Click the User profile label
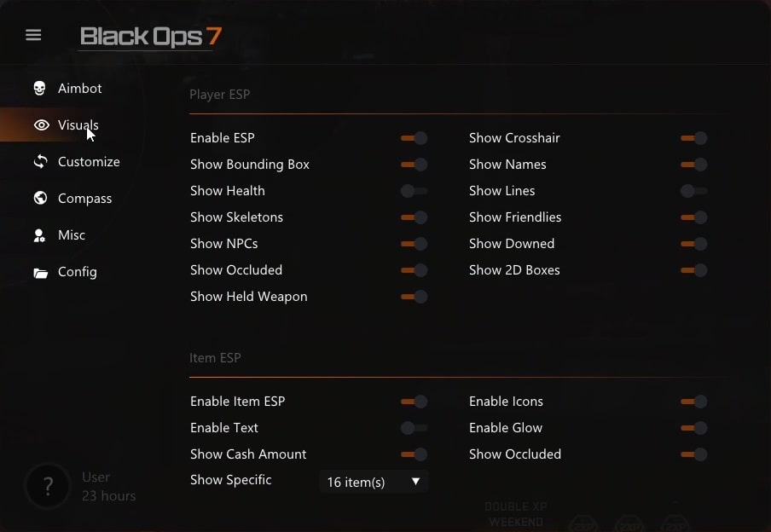This screenshot has width=771, height=532. [x=96, y=477]
